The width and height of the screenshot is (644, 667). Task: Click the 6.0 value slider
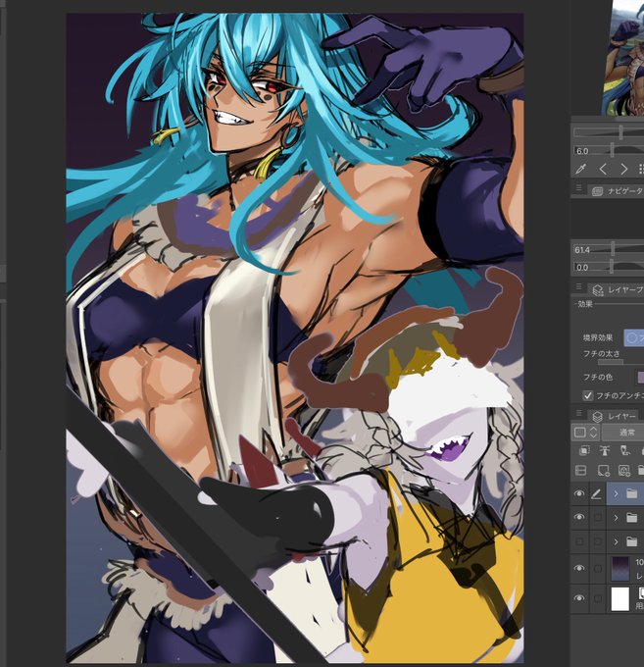click(x=609, y=150)
